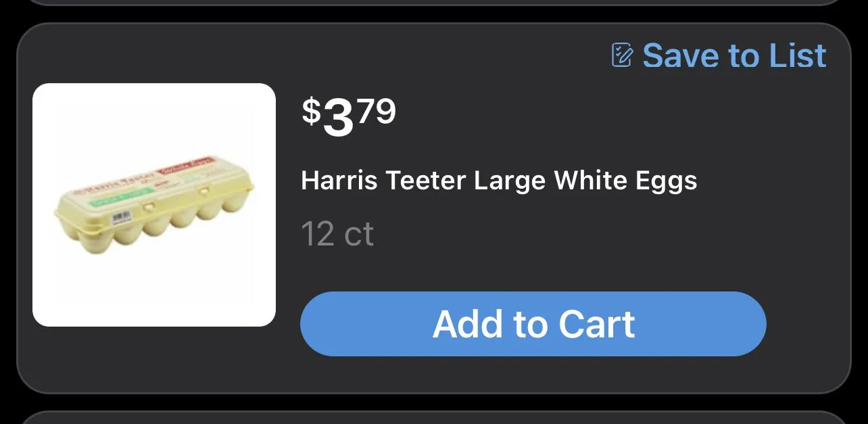The width and height of the screenshot is (868, 424).
Task: Tap the 12 ct quantity text
Action: pyautogui.click(x=337, y=234)
